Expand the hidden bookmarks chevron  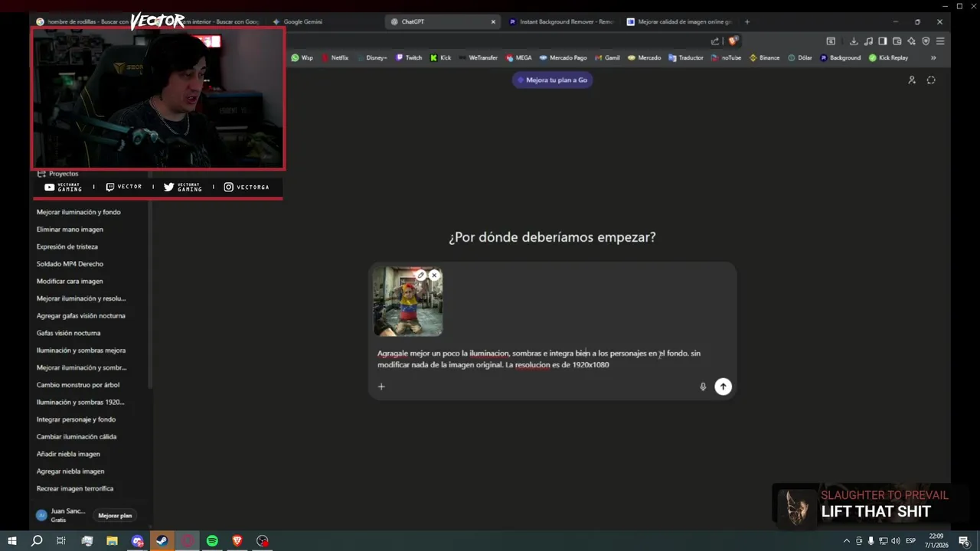(933, 57)
